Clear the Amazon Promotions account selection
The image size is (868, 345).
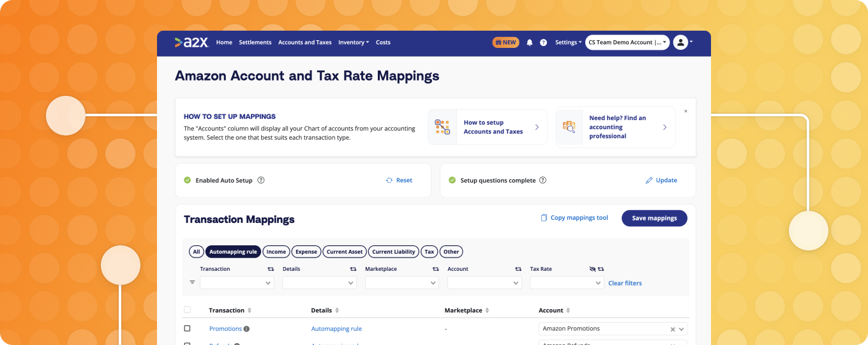672,330
